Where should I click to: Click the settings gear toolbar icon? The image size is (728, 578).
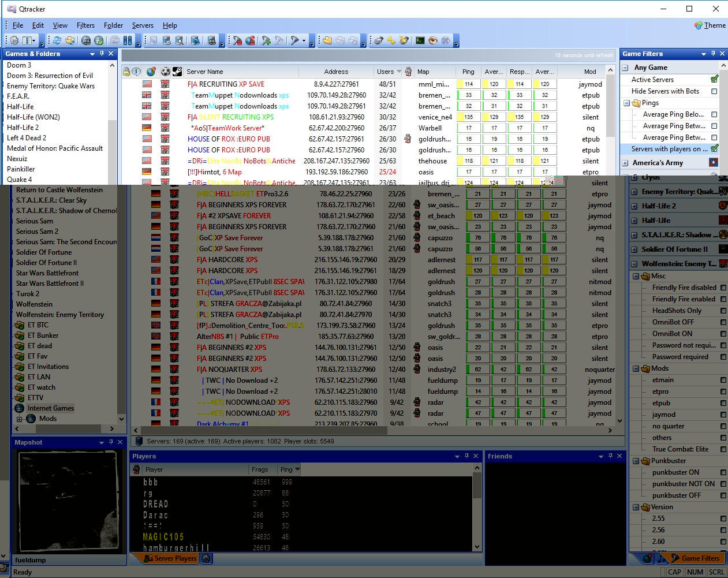(x=14, y=40)
